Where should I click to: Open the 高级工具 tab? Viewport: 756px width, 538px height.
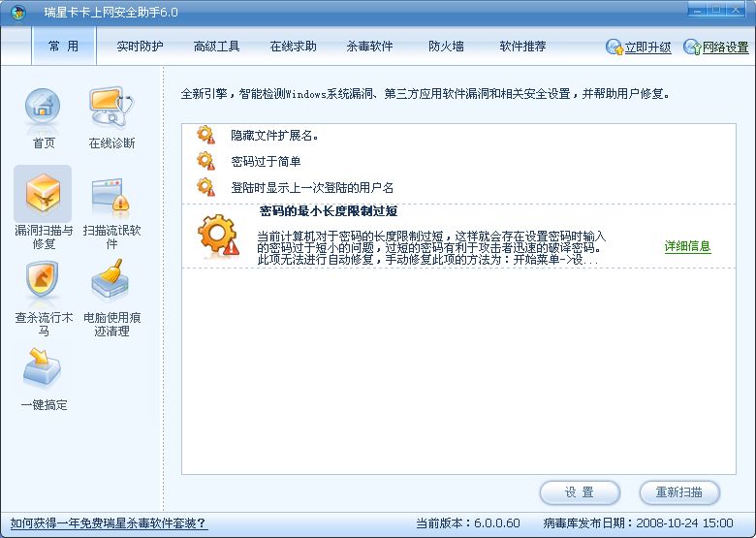[216, 47]
